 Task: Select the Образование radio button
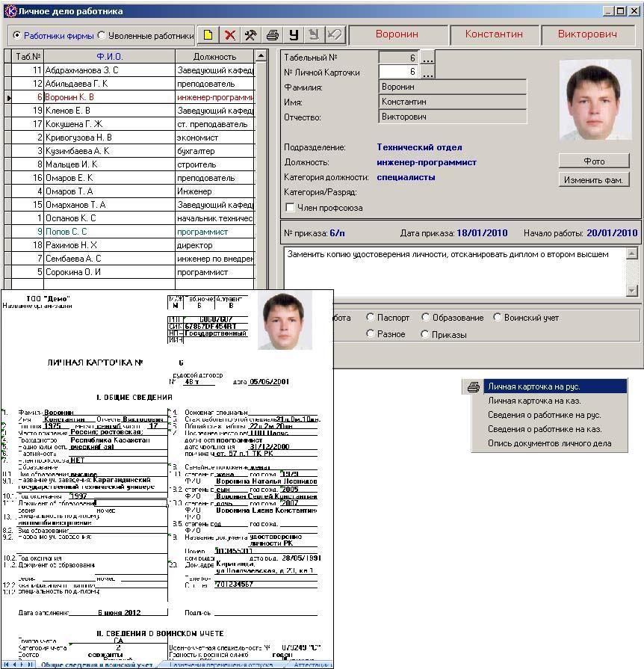[x=425, y=318]
